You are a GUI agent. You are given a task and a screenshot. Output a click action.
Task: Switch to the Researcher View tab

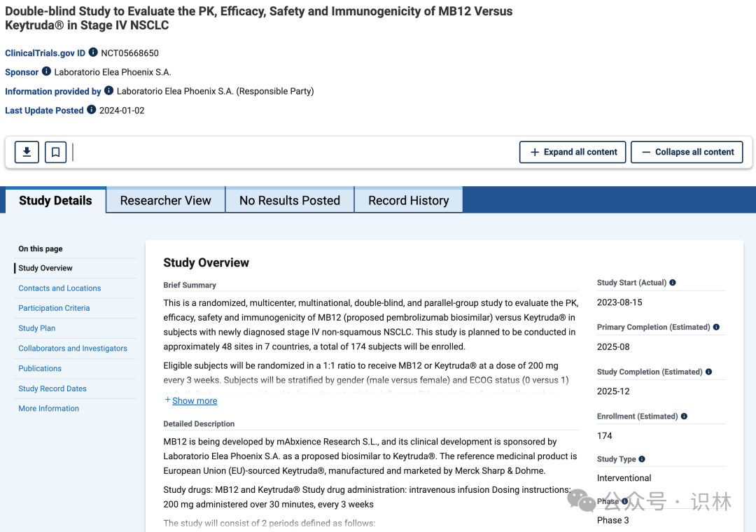tap(165, 200)
